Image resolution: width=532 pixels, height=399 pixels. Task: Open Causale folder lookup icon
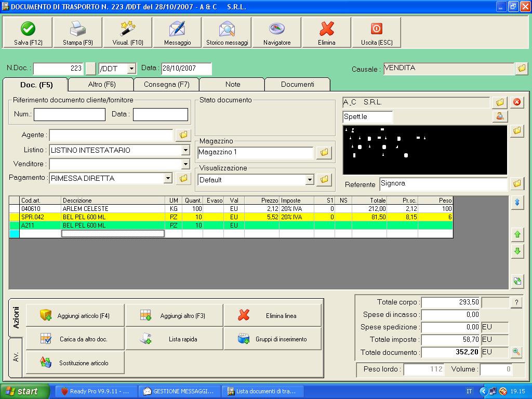[x=521, y=69]
